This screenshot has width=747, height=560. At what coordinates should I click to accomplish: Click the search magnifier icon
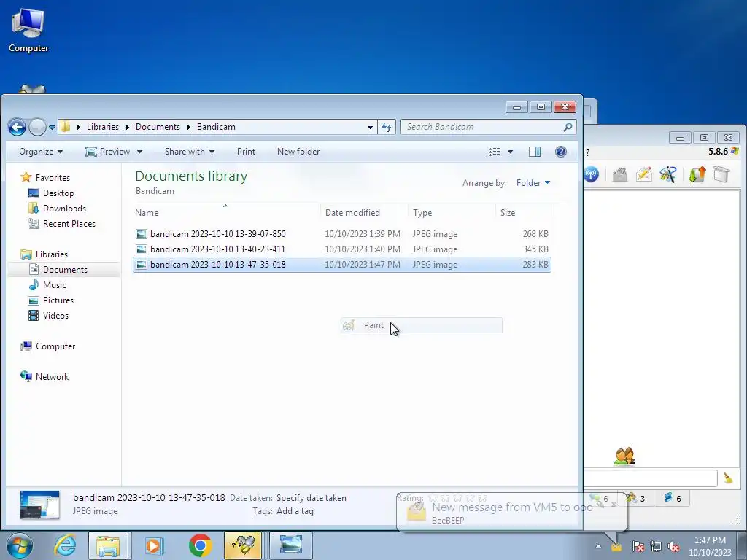(568, 127)
